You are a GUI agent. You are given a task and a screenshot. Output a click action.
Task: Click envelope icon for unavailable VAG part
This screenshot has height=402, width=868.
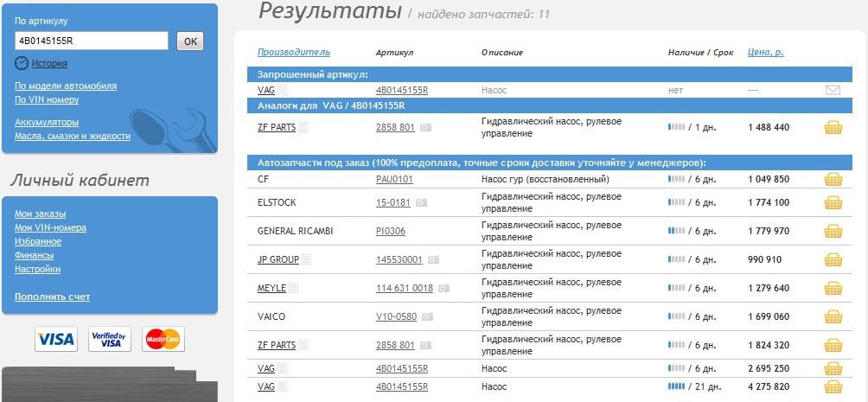click(x=833, y=90)
